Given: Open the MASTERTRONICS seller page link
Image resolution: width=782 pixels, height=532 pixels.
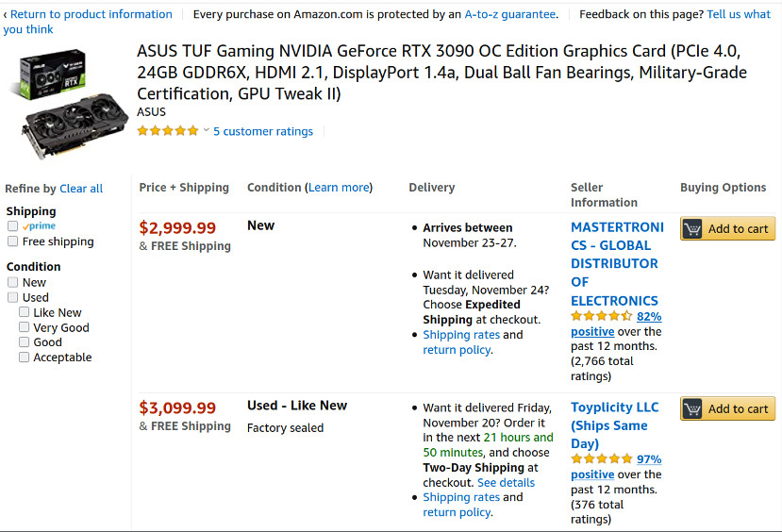Looking at the screenshot, I should (617, 264).
